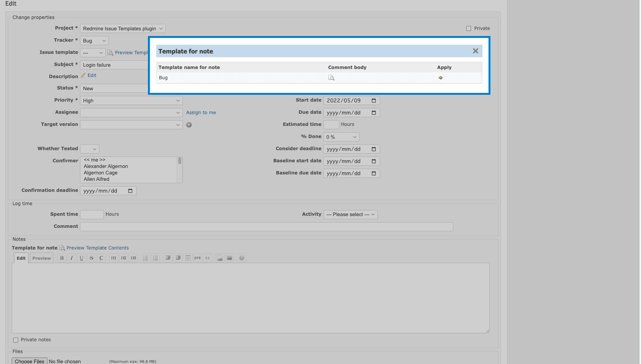Insert an unordered list in notes
This screenshot has height=364, width=641.
(145, 258)
